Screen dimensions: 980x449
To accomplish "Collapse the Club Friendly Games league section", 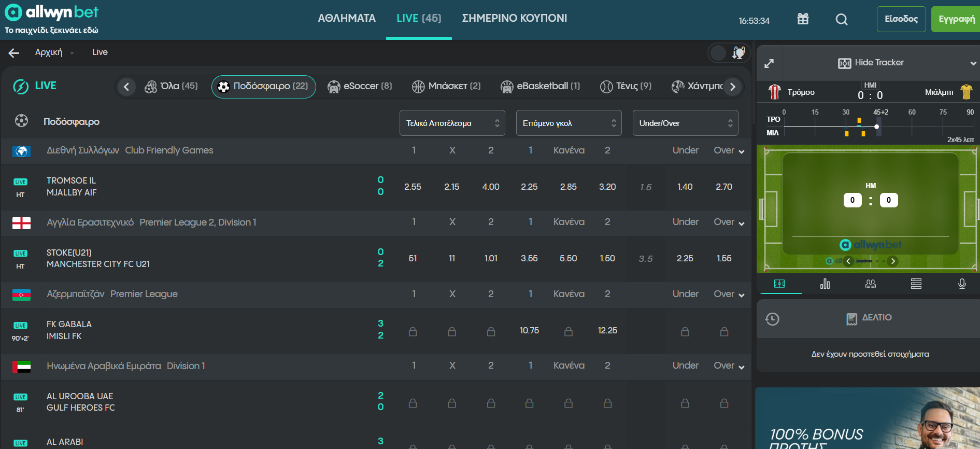I will (x=742, y=151).
